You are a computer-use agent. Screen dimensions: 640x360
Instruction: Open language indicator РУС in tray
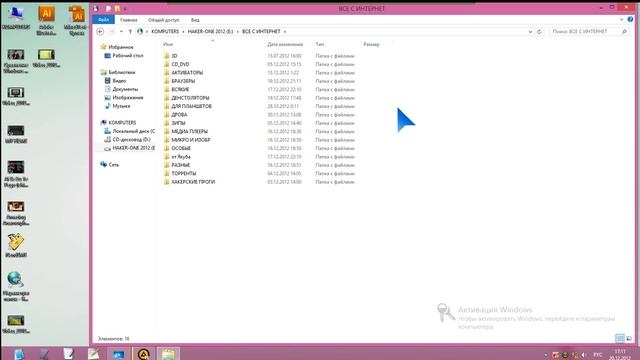click(598, 355)
